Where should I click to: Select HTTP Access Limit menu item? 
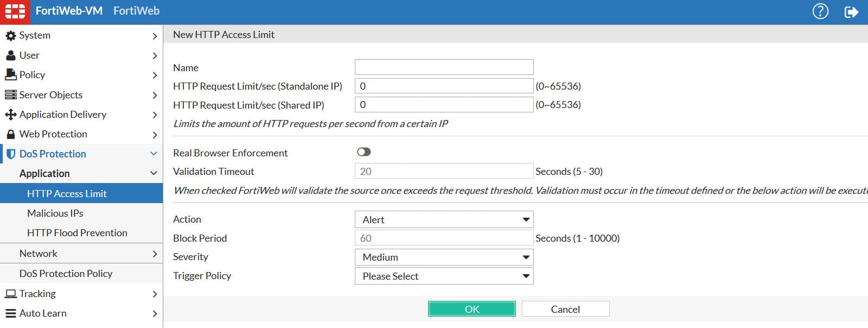tap(81, 193)
